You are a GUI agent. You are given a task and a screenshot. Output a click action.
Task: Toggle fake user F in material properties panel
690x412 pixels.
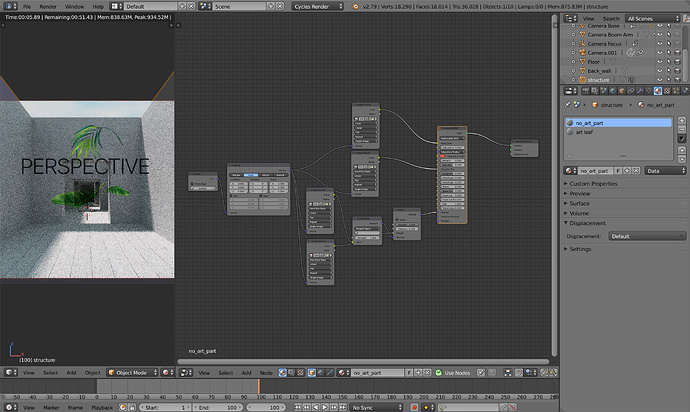pos(618,170)
